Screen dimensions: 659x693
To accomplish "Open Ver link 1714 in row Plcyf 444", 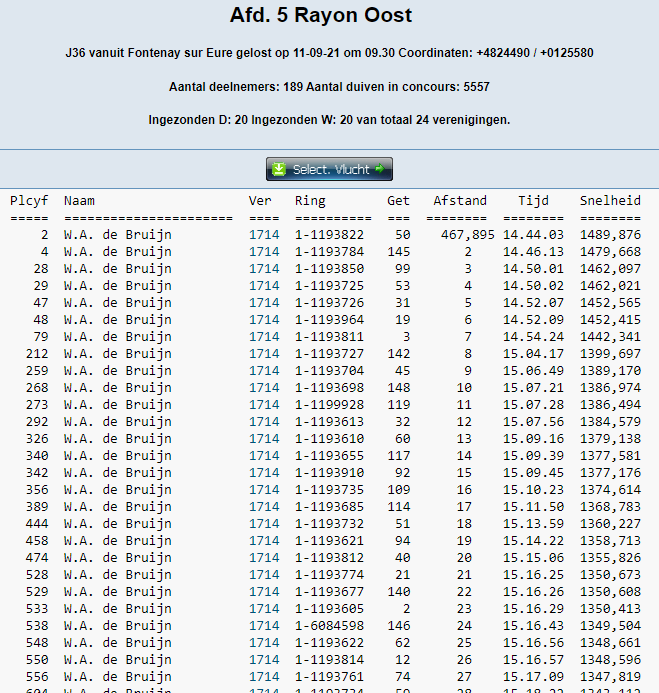I will point(264,524).
